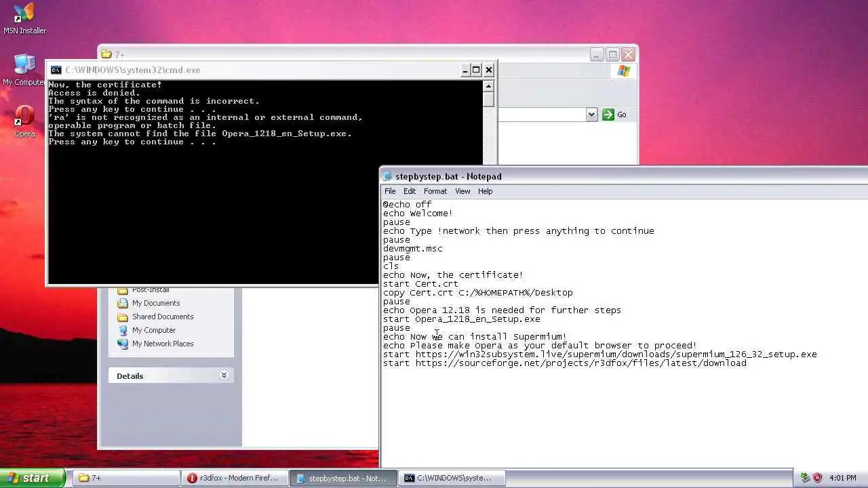Close the 7+ Explorer window

tap(629, 54)
